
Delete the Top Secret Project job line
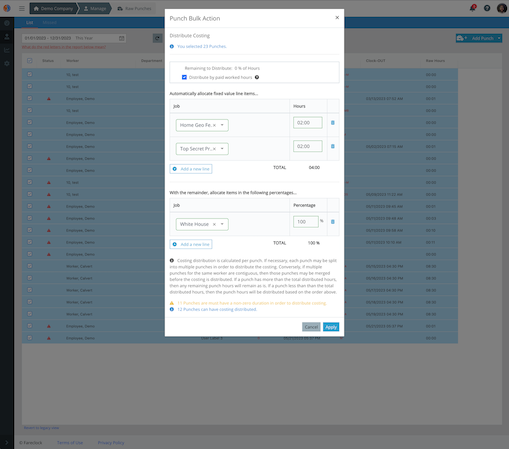tap(333, 146)
